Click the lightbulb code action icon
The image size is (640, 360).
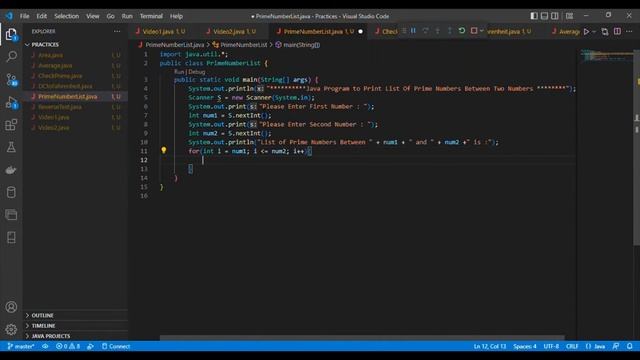pyautogui.click(x=164, y=151)
